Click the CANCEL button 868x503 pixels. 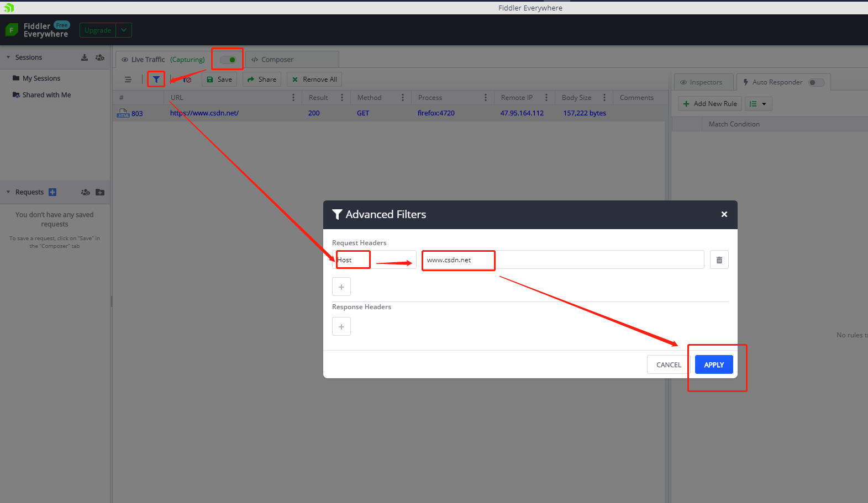[669, 364]
